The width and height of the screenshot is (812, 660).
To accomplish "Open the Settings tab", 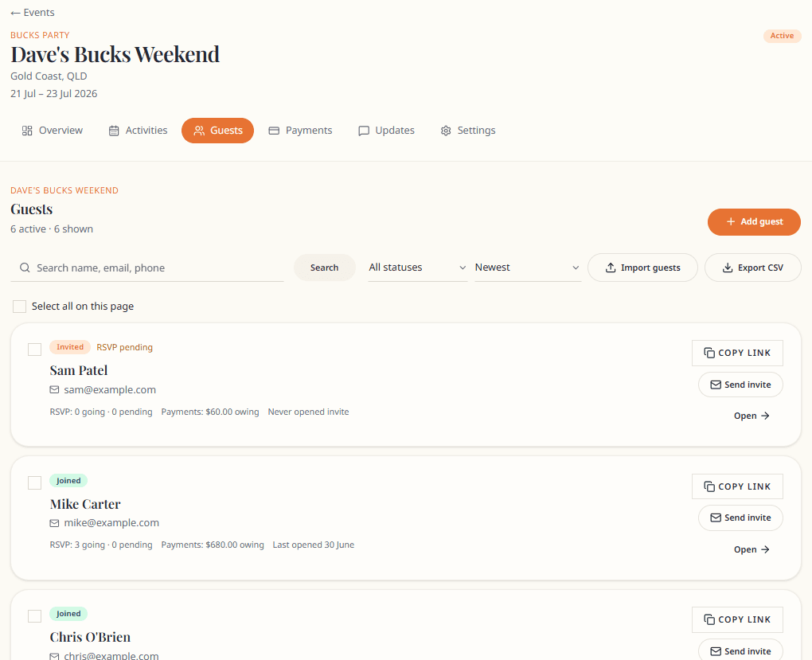I will pyautogui.click(x=468, y=131).
